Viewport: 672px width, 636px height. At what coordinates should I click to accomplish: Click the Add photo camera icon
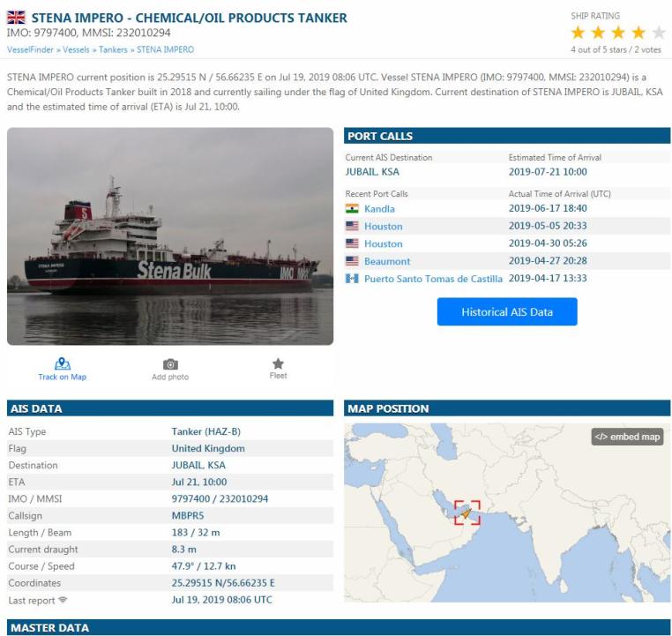[170, 364]
